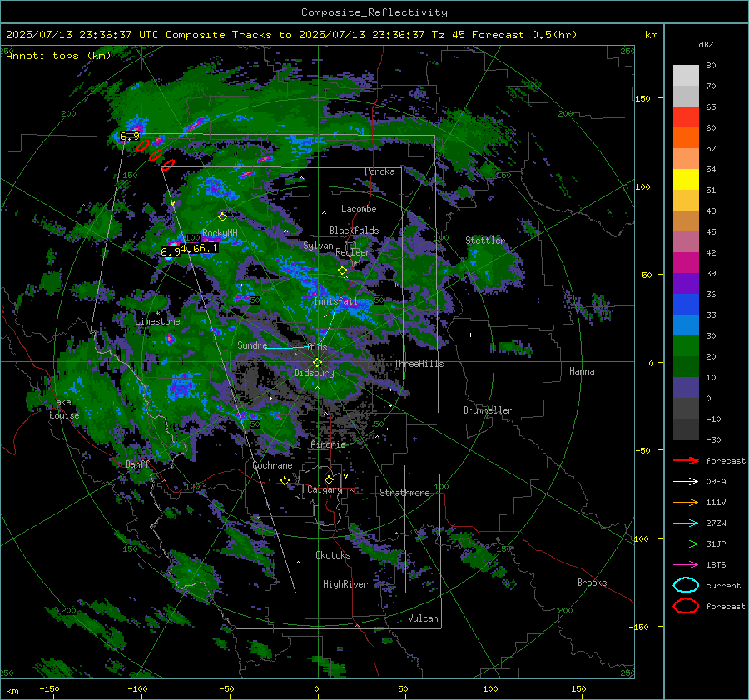Click the Stettler town label
The image size is (749, 700).
(x=485, y=241)
